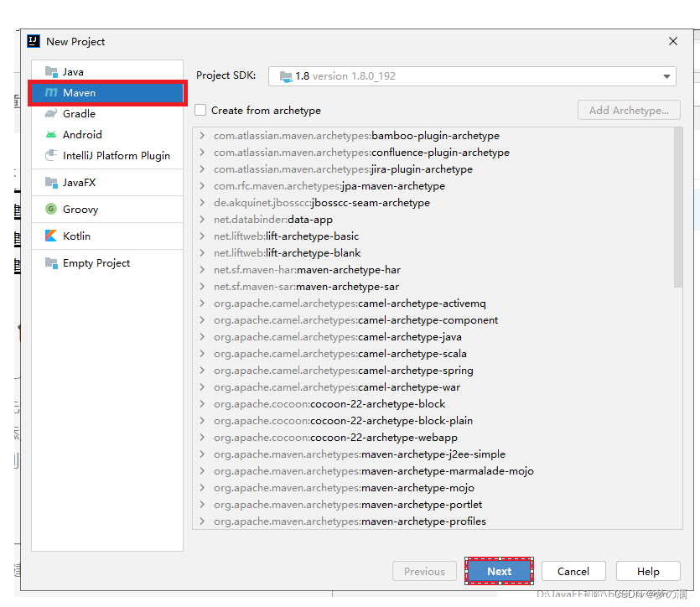Select Empty Project label
The height and width of the screenshot is (607, 700).
[96, 263]
